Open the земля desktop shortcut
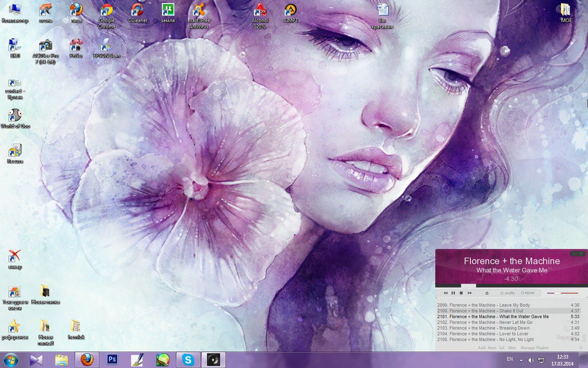Screen dimensions: 588x368 point(168,13)
